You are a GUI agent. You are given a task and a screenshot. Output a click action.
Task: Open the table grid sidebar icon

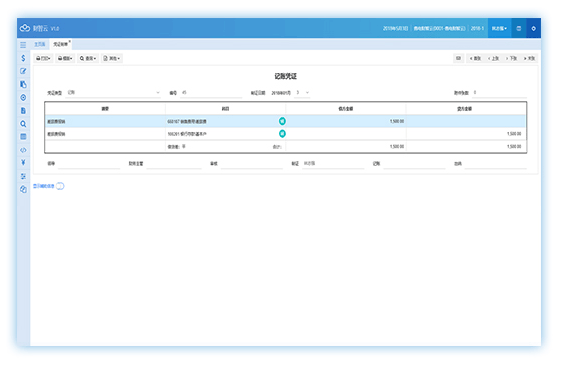[x=23, y=137]
